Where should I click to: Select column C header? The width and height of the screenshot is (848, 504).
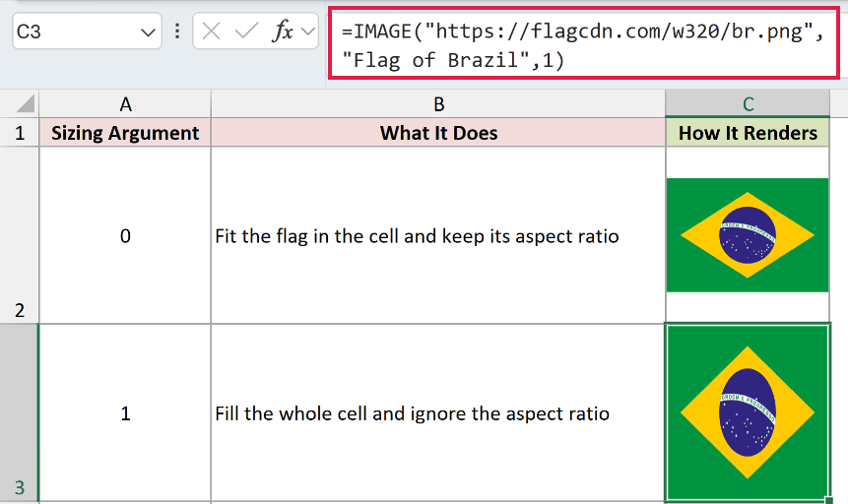tap(748, 103)
